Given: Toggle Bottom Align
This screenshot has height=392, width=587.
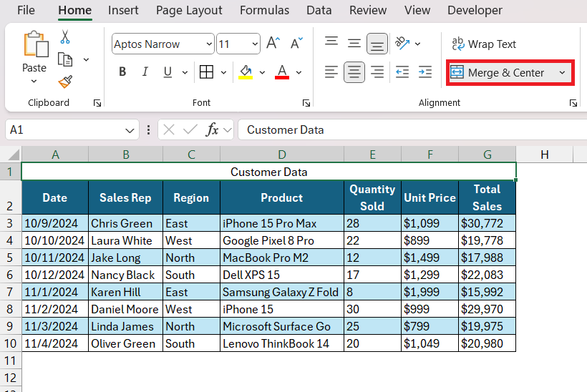Looking at the screenshot, I should pos(377,44).
